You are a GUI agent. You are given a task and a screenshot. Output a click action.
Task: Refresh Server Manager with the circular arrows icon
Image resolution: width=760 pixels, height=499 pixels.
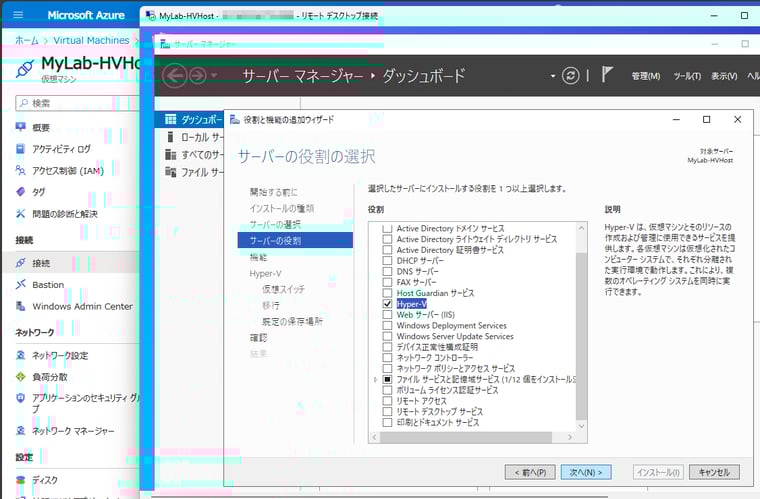click(x=570, y=76)
